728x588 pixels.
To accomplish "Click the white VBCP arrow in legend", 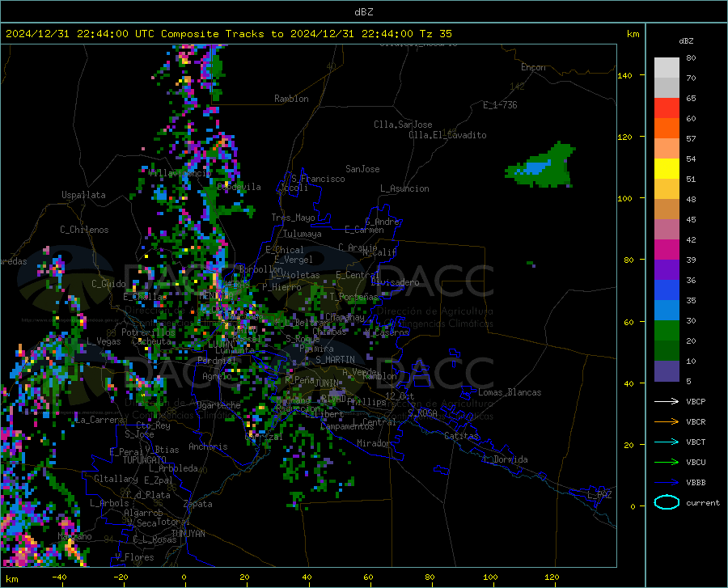I will [667, 401].
